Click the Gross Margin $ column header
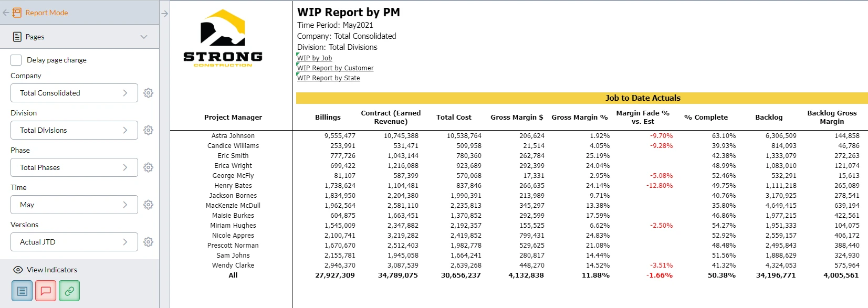This screenshot has width=868, height=308. 517,118
